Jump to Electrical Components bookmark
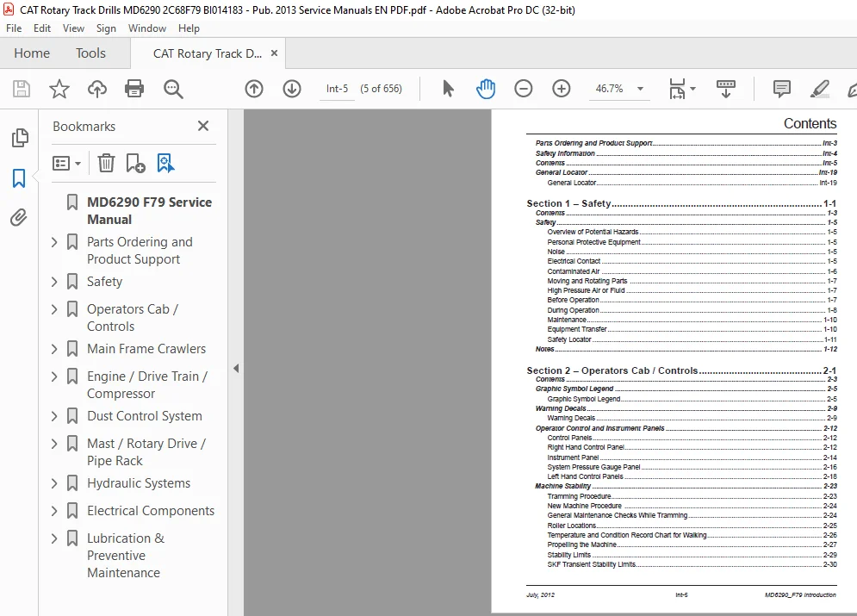 pyautogui.click(x=151, y=511)
